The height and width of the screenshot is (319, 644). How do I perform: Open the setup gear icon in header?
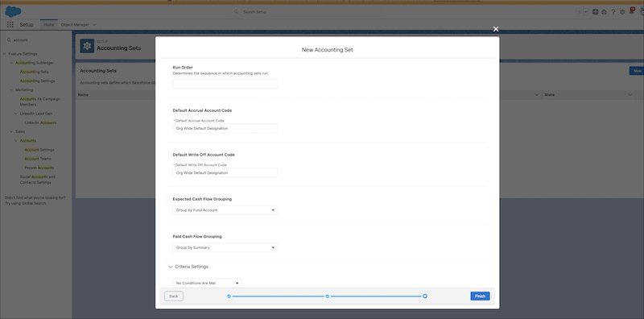pyautogui.click(x=622, y=12)
